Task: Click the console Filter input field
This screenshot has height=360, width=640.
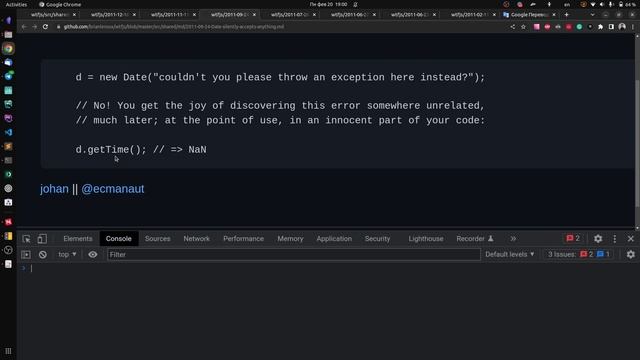Action: pyautogui.click(x=293, y=255)
